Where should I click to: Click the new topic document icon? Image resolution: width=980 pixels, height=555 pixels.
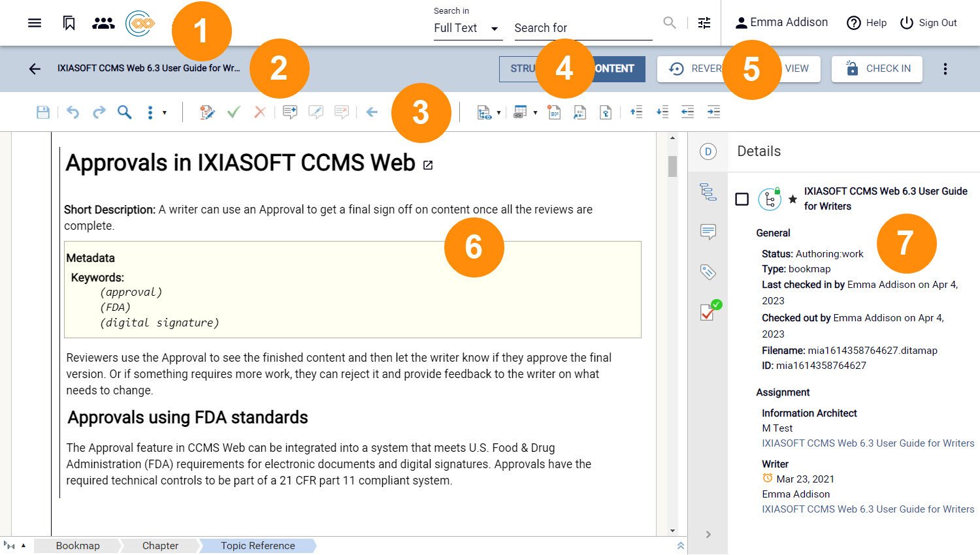click(554, 112)
